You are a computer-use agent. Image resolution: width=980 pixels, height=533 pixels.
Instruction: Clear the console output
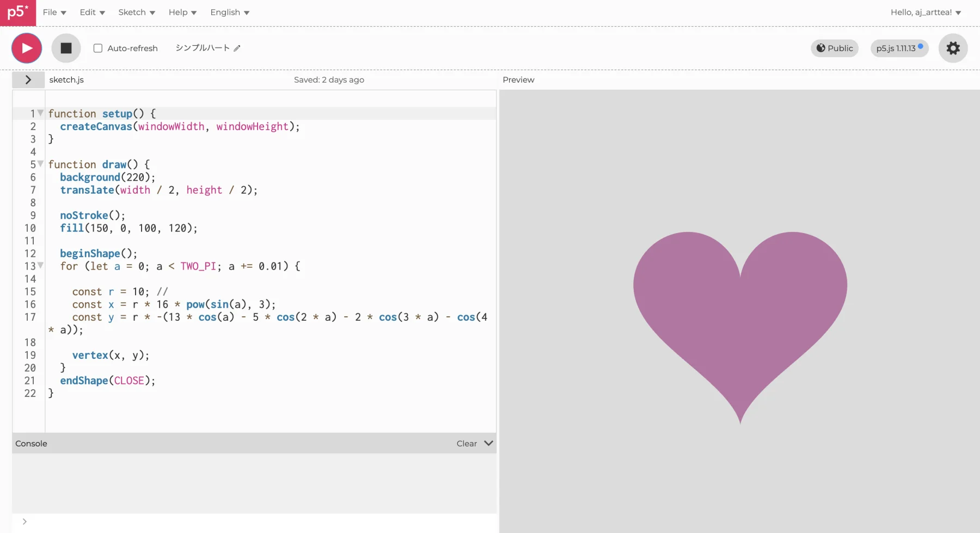point(467,443)
